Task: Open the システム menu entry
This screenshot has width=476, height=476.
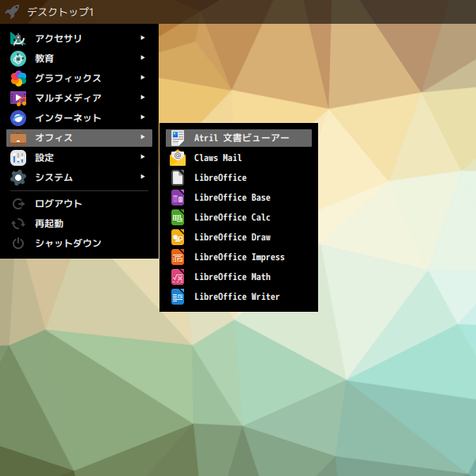Action: tap(79, 178)
